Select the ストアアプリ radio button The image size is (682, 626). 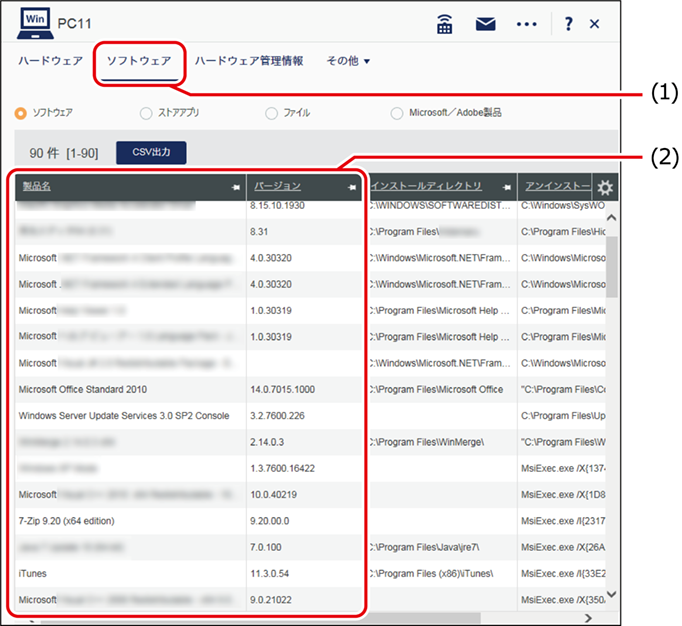point(146,114)
